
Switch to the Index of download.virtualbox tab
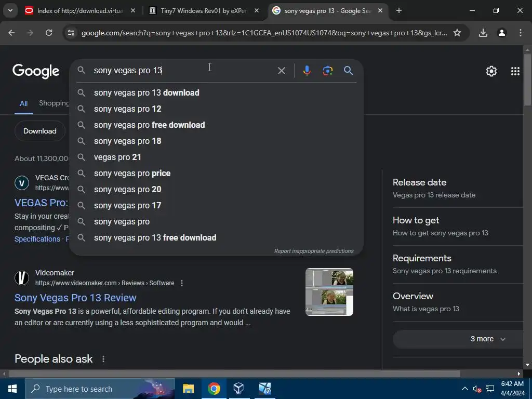point(81,11)
